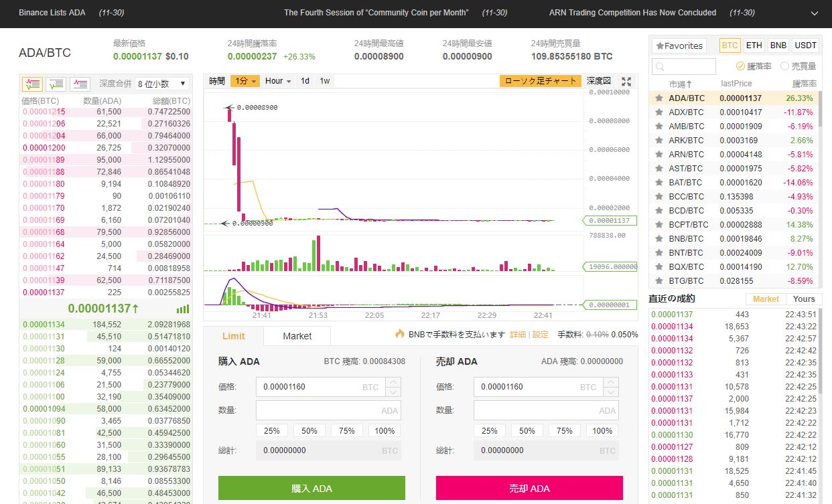Mark BNB/BTC with the star
Screen dimensions: 832x504
click(659, 239)
